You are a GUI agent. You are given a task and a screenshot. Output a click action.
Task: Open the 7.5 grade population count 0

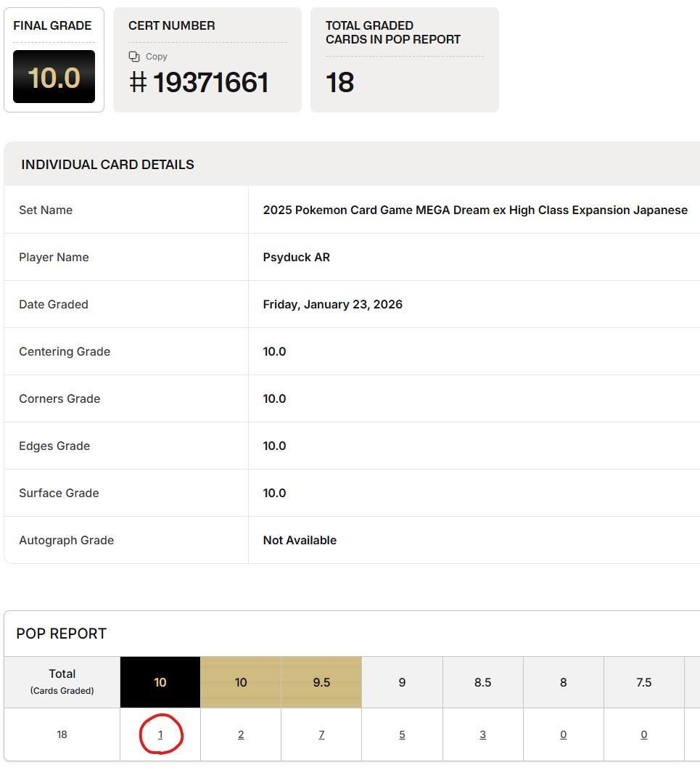[x=643, y=734]
